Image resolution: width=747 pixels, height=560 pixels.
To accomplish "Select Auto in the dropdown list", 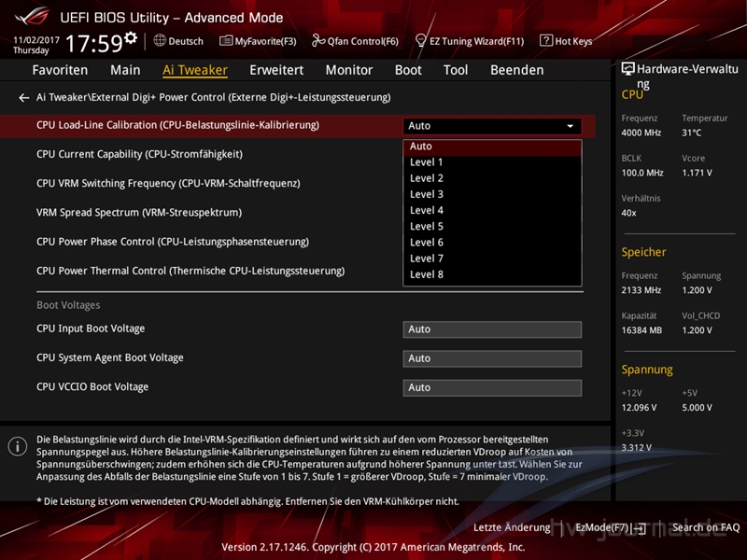I will pos(492,147).
